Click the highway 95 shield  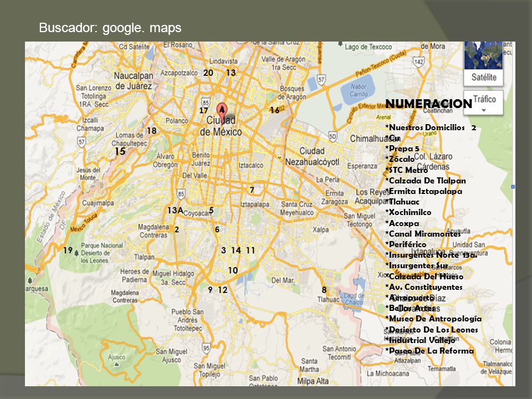coord(206,348)
